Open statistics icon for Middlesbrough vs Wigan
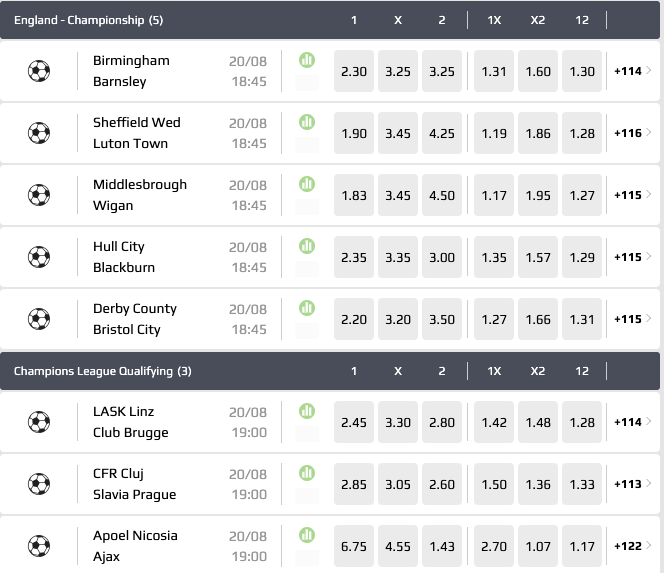Screen dimensions: 664x573 (307, 184)
